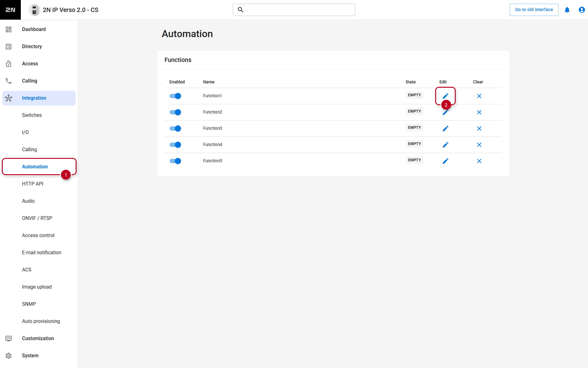Click the Enabled column header

[177, 82]
